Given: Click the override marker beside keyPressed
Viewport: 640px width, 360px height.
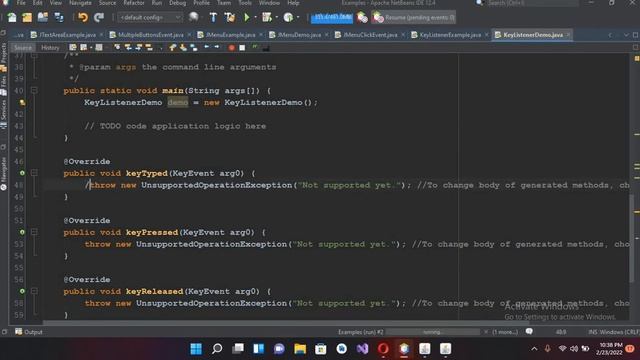Looking at the screenshot, I should tap(22, 232).
